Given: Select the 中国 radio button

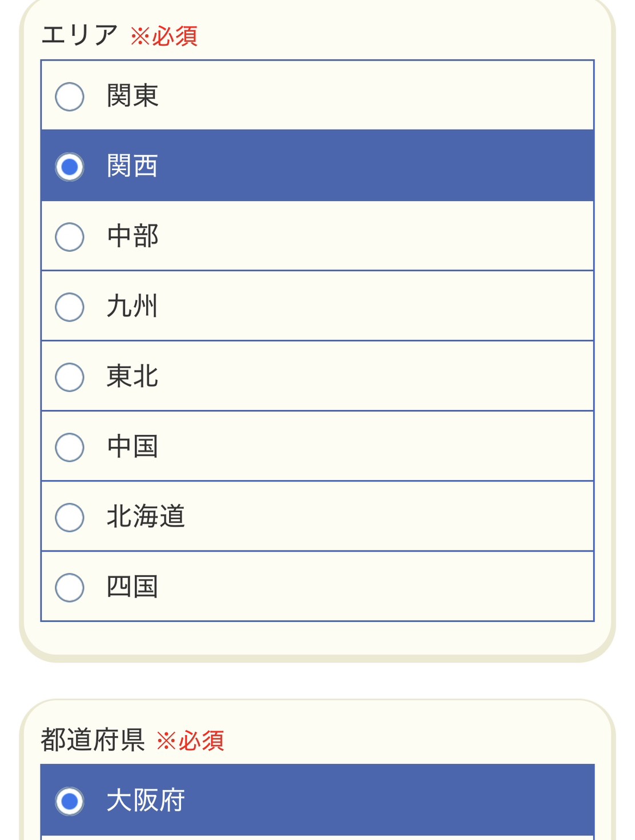Looking at the screenshot, I should [x=70, y=447].
